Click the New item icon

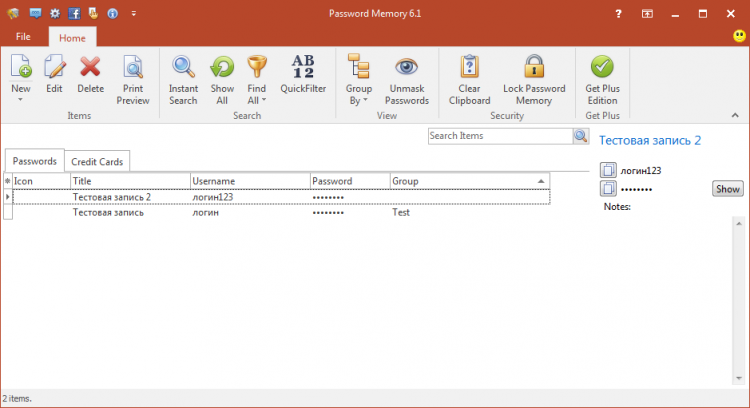point(21,66)
